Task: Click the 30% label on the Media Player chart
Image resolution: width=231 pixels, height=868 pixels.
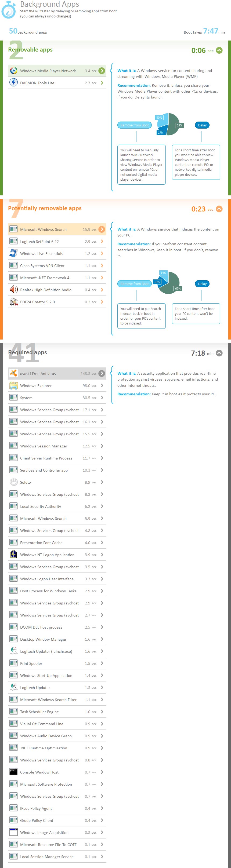Action: [x=159, y=118]
